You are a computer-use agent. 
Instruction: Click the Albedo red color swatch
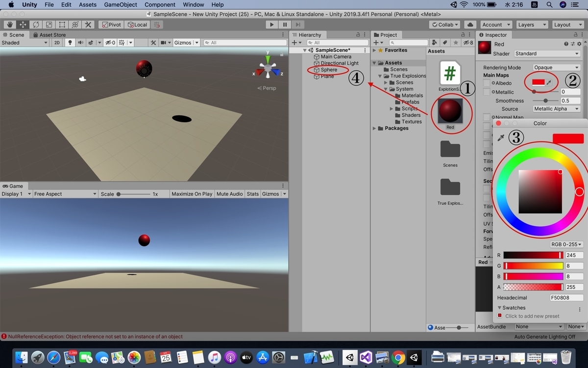539,83
